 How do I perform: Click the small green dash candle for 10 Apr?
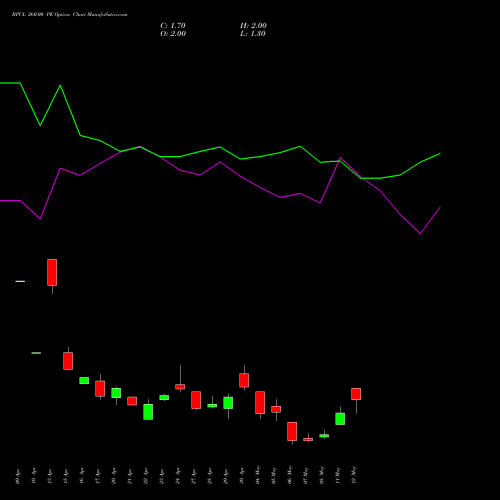(36, 353)
